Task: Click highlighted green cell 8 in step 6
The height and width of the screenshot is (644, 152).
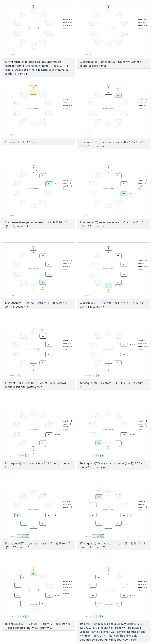Action: click(49, 184)
